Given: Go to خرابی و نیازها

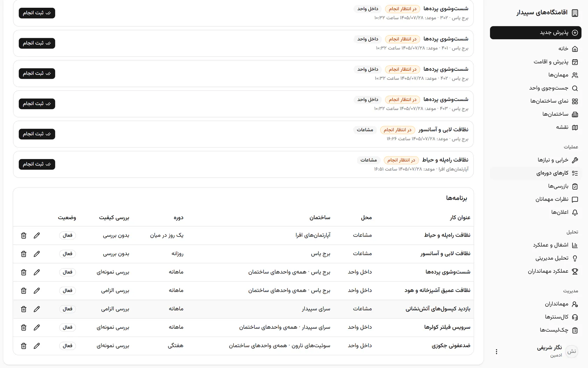Looking at the screenshot, I should click(x=535, y=160).
